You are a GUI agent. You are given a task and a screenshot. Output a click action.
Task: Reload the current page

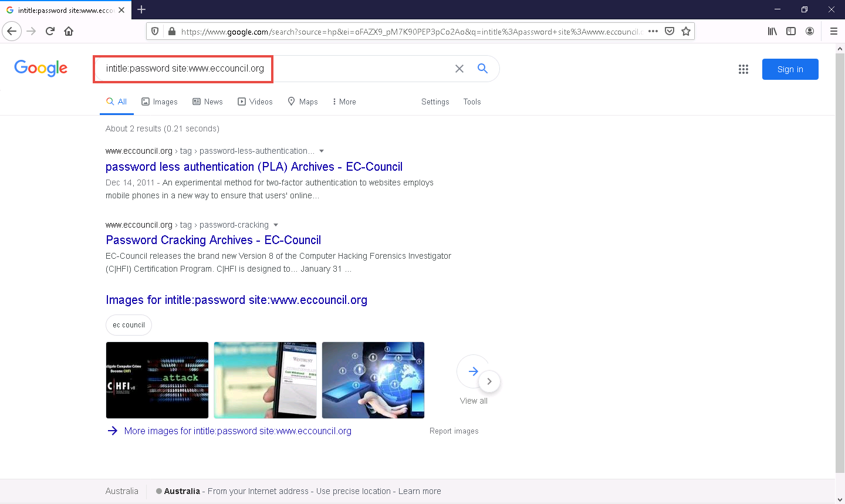coord(50,31)
